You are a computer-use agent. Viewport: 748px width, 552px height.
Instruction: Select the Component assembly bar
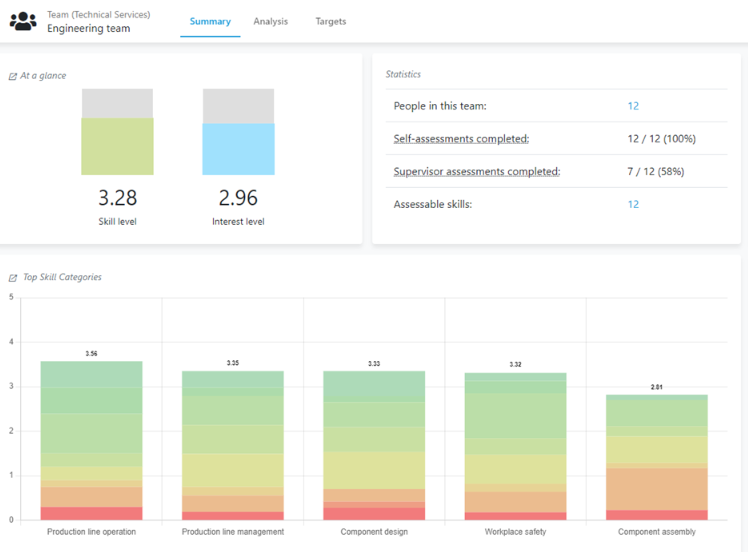click(656, 457)
